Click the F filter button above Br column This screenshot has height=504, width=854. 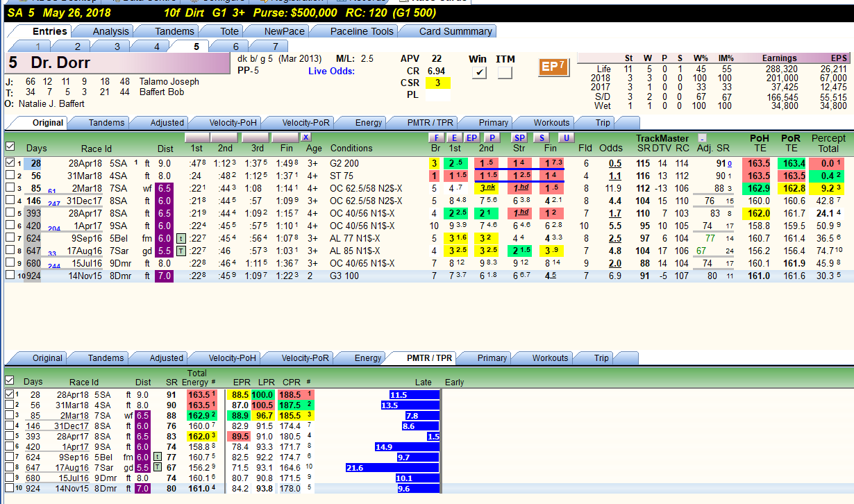tap(436, 137)
